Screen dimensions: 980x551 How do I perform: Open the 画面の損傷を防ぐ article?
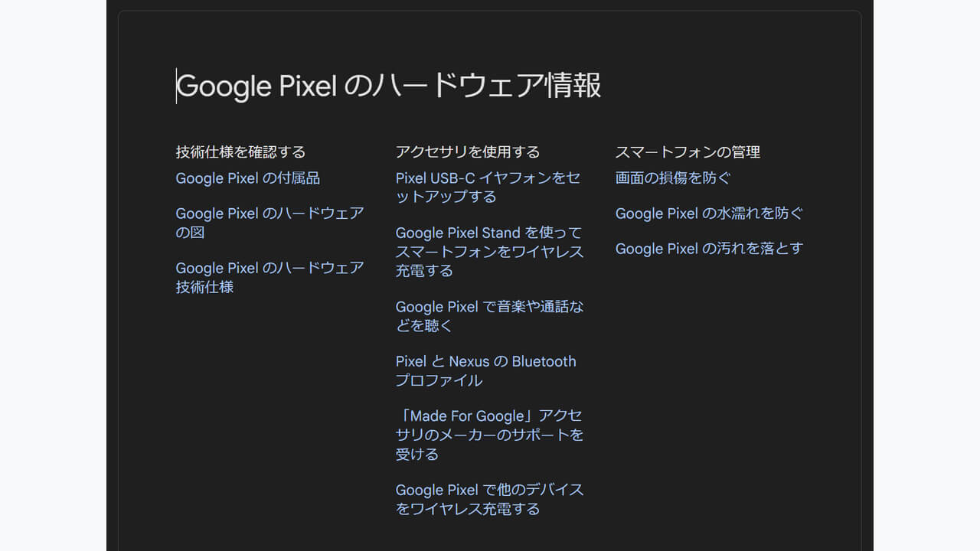point(671,178)
